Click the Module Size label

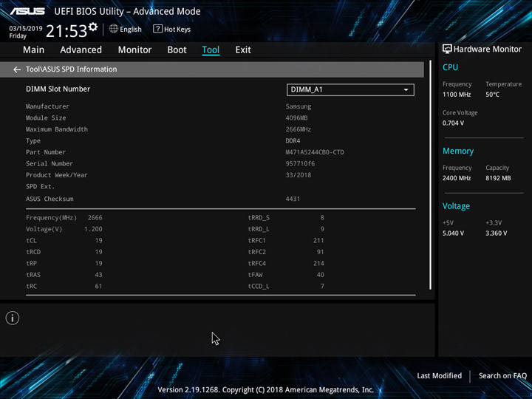(46, 118)
